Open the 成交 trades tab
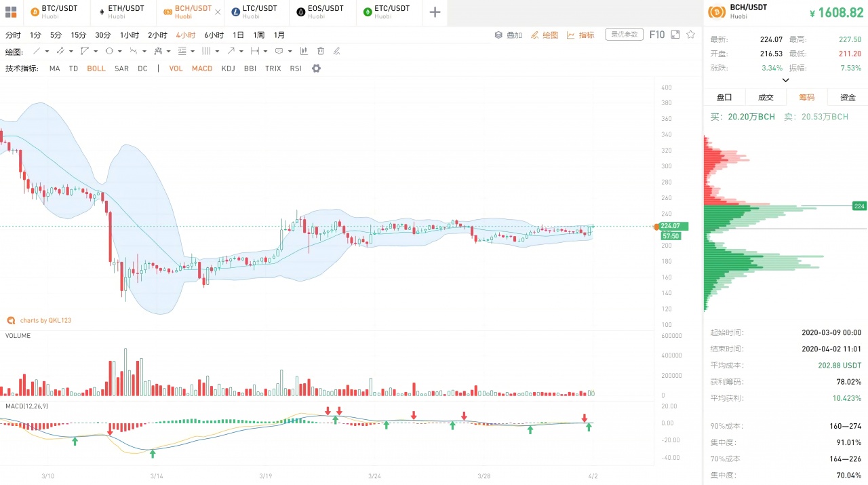 click(766, 97)
